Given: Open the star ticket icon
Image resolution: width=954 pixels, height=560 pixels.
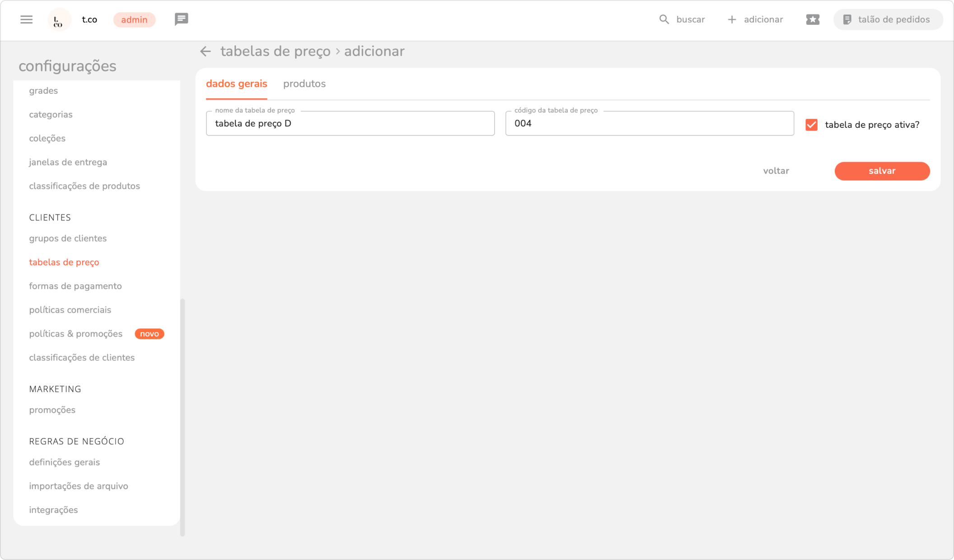Looking at the screenshot, I should 812,19.
